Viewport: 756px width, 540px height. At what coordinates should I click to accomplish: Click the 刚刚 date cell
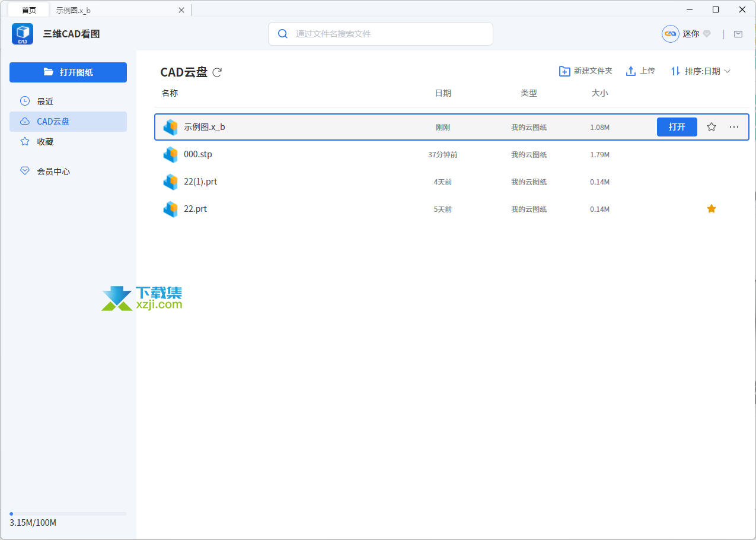(x=442, y=128)
